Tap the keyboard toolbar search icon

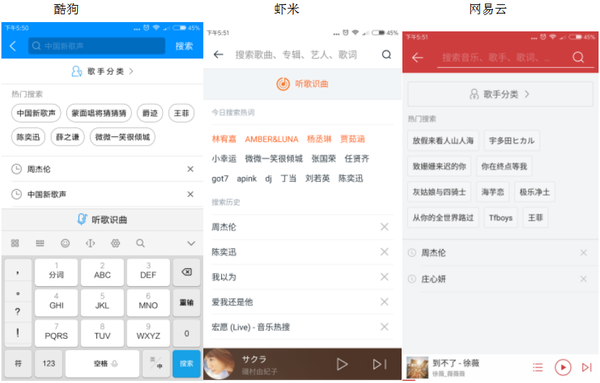(x=140, y=243)
